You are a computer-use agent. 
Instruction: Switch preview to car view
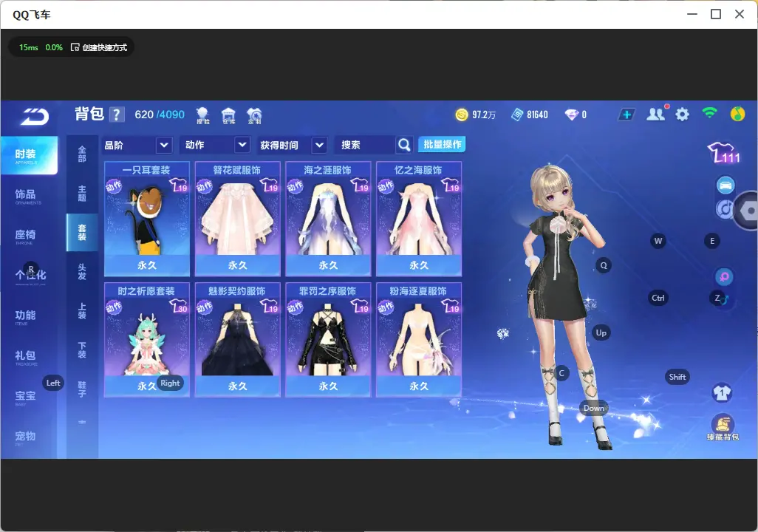(x=725, y=185)
